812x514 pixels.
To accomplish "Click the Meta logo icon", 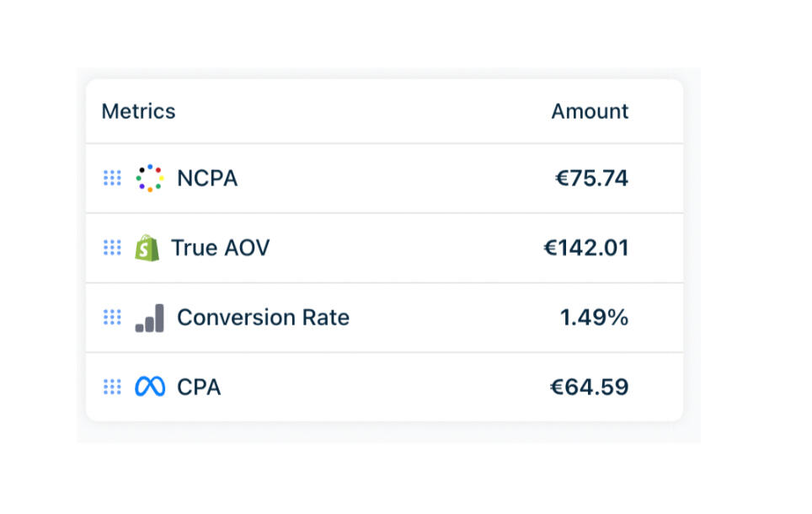I will (149, 387).
